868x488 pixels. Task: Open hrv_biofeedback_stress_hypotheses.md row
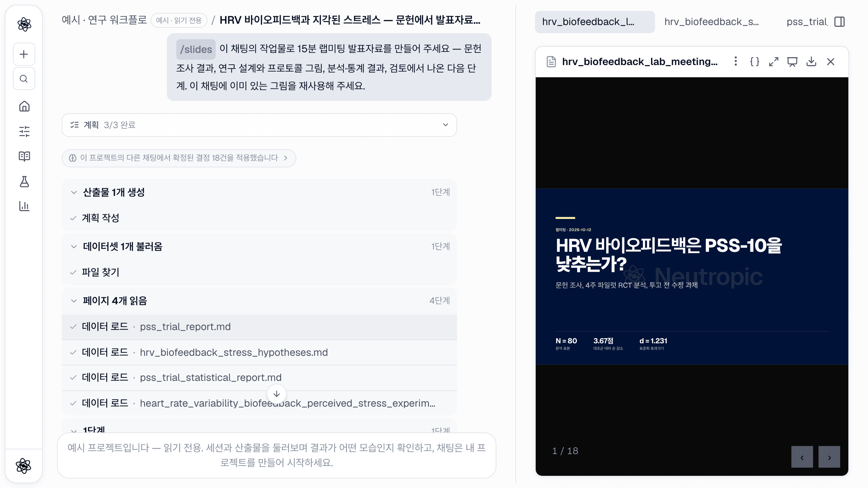coord(259,352)
